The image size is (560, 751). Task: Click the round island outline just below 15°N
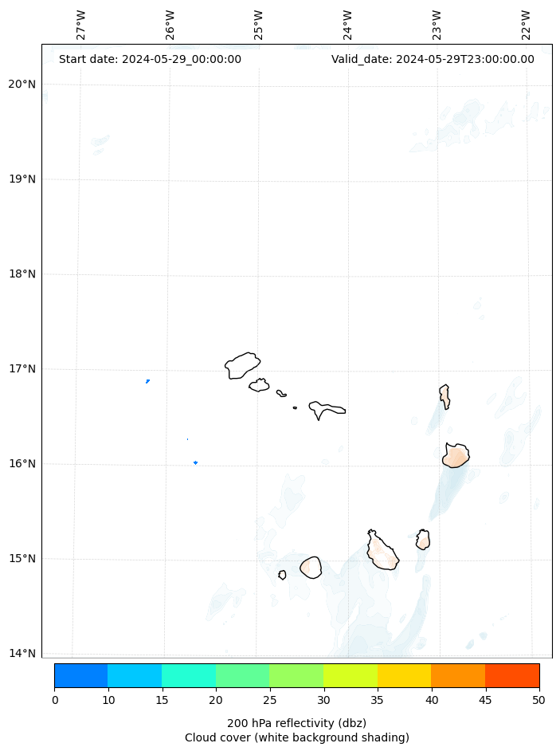tap(311, 567)
